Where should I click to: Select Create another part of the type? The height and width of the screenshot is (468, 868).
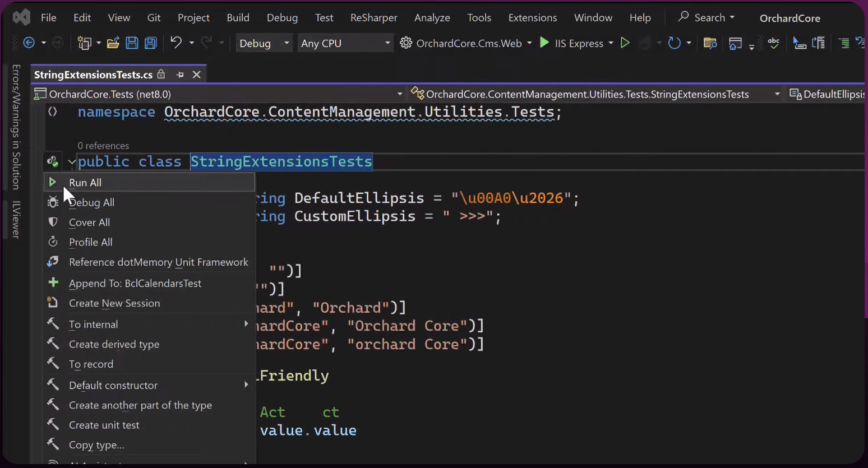pos(149,405)
